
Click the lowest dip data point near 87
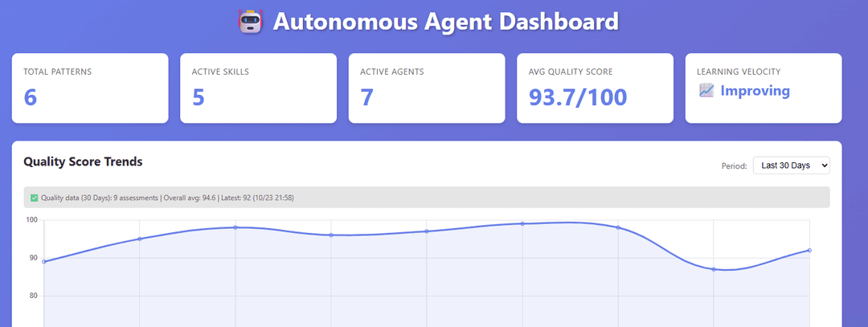[x=714, y=269]
